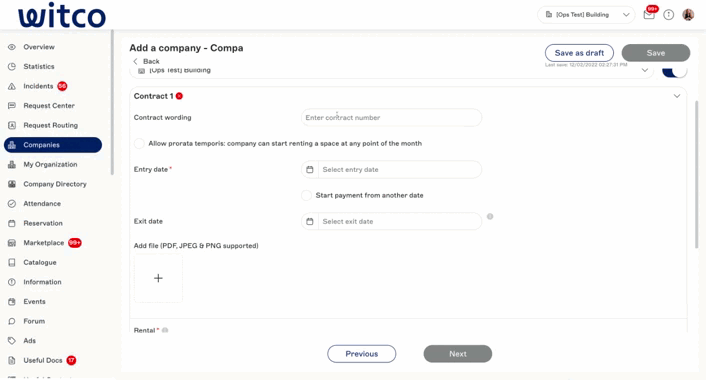The width and height of the screenshot is (706, 380).
Task: Open Forum in sidebar
Action: (x=34, y=321)
